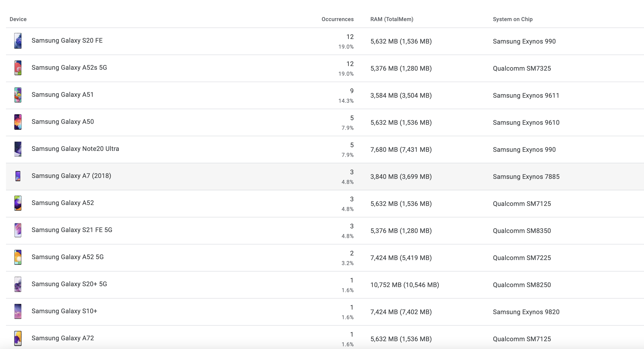This screenshot has height=349, width=644.
Task: Click the Galaxy A52s 5G device icon
Action: tap(18, 68)
